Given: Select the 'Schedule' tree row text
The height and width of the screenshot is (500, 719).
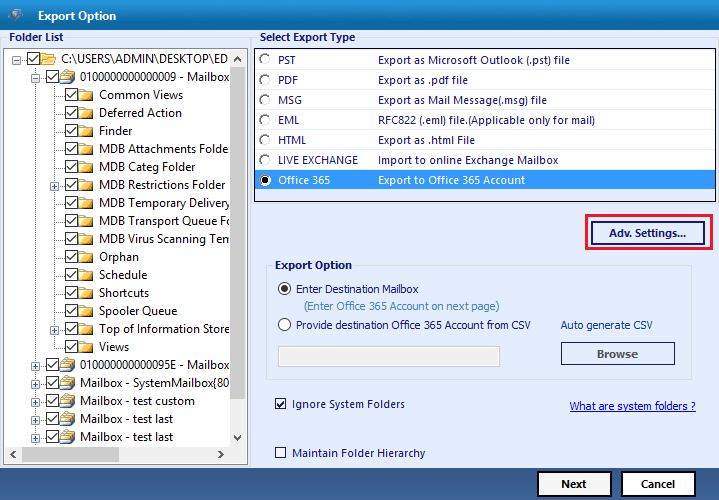Looking at the screenshot, I should (123, 275).
